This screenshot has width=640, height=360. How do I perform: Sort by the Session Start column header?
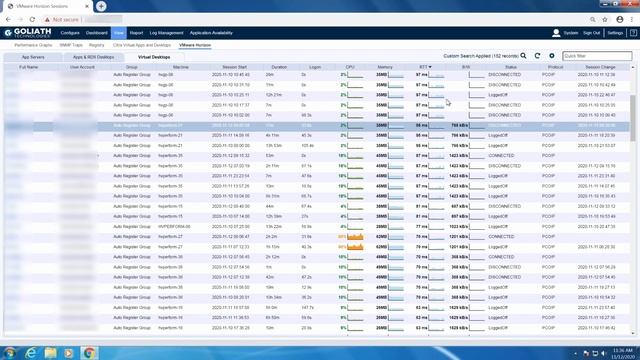235,67
